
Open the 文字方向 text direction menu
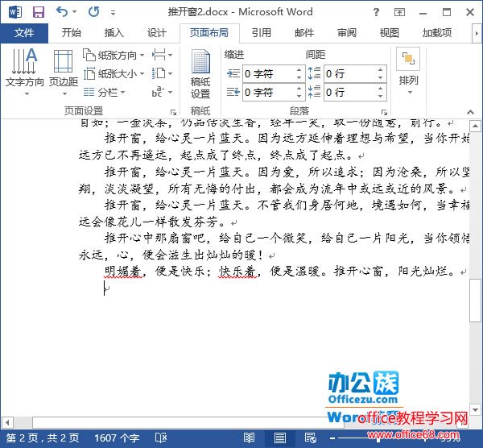[25, 72]
